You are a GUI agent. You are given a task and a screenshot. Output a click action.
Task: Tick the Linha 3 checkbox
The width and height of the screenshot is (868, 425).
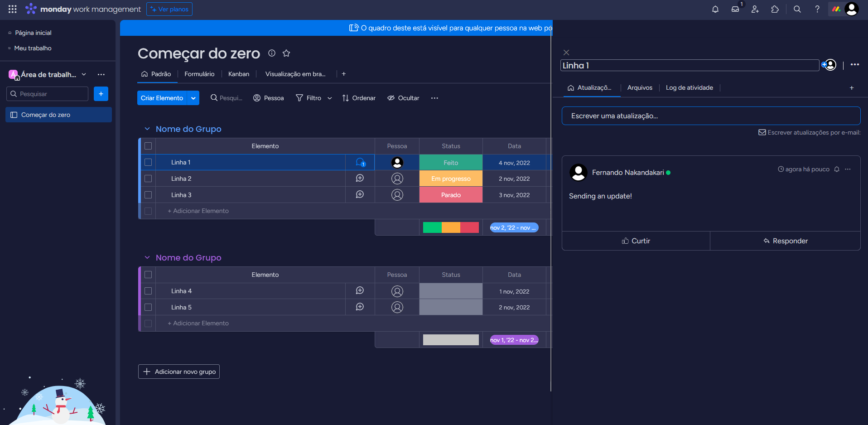pyautogui.click(x=148, y=195)
